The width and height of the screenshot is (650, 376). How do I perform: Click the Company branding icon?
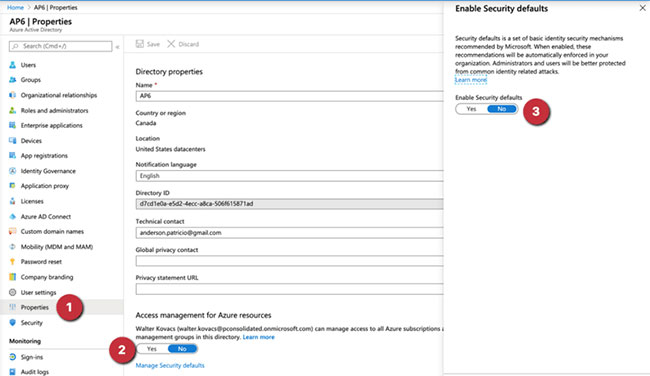(x=12, y=277)
